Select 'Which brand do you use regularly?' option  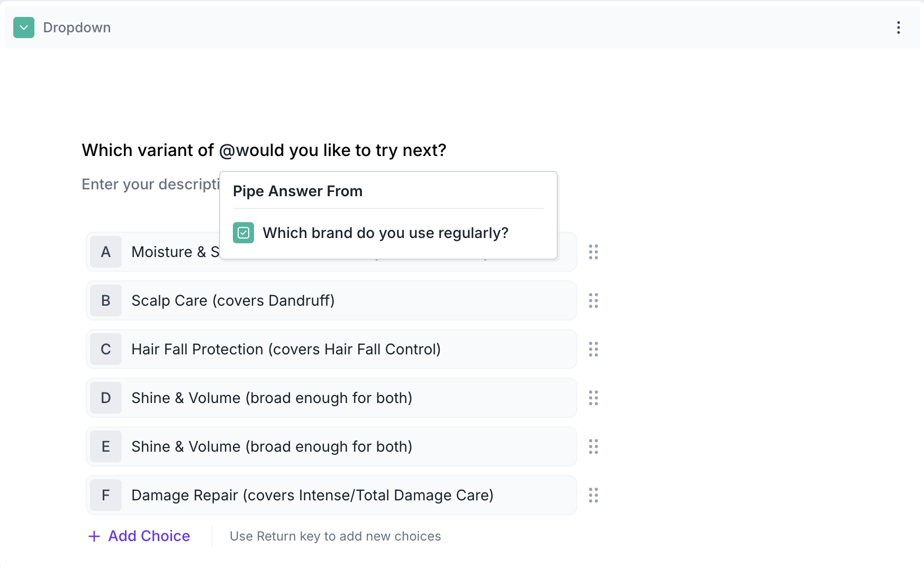pyautogui.click(x=385, y=233)
